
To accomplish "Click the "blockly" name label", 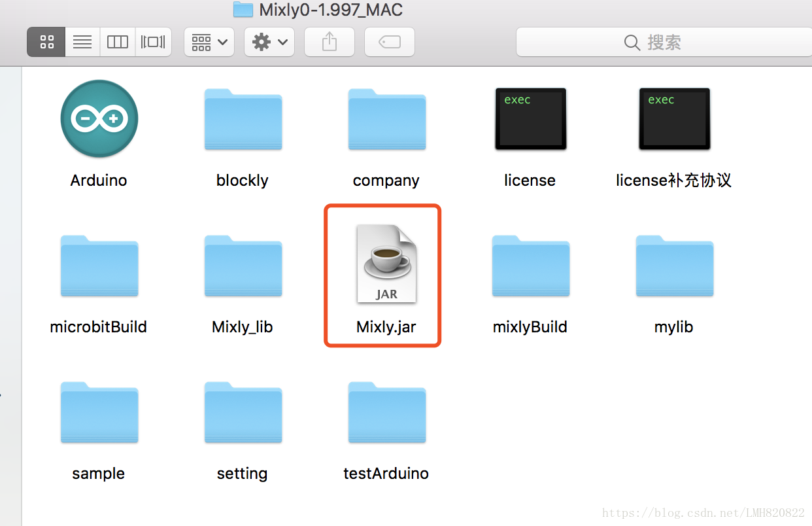I will tap(243, 181).
